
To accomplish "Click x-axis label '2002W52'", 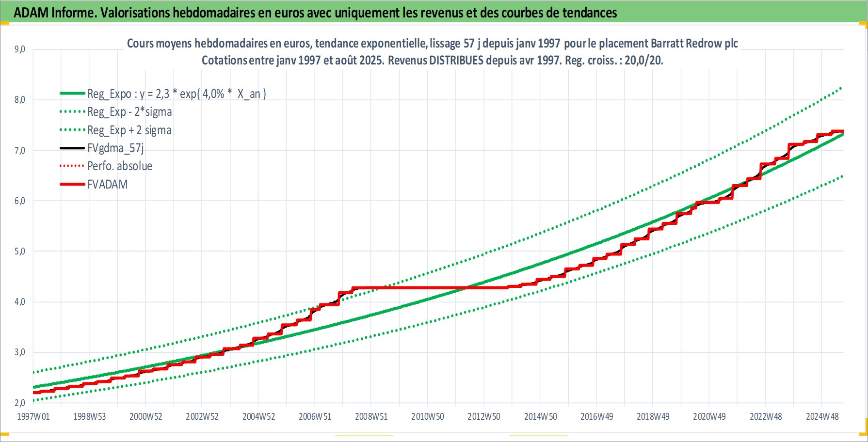I will (202, 416).
